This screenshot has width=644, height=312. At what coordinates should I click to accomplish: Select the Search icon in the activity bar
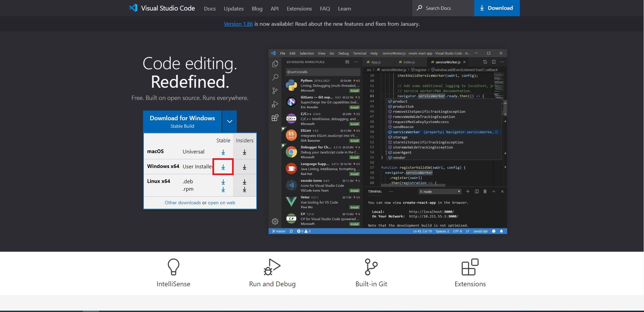click(275, 77)
